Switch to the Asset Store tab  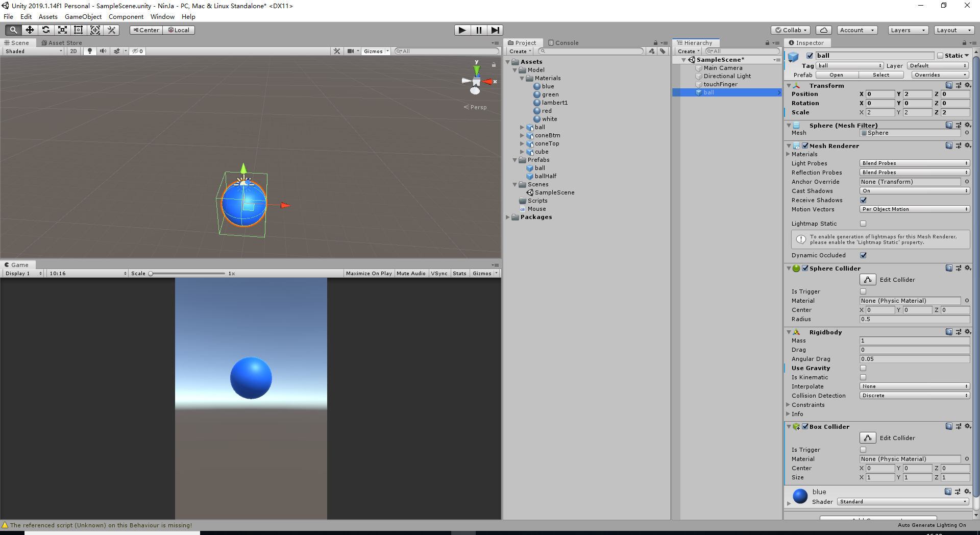62,43
